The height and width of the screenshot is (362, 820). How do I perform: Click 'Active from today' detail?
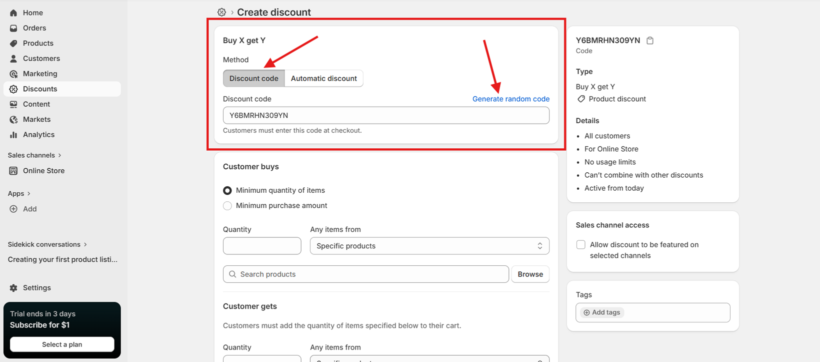614,188
